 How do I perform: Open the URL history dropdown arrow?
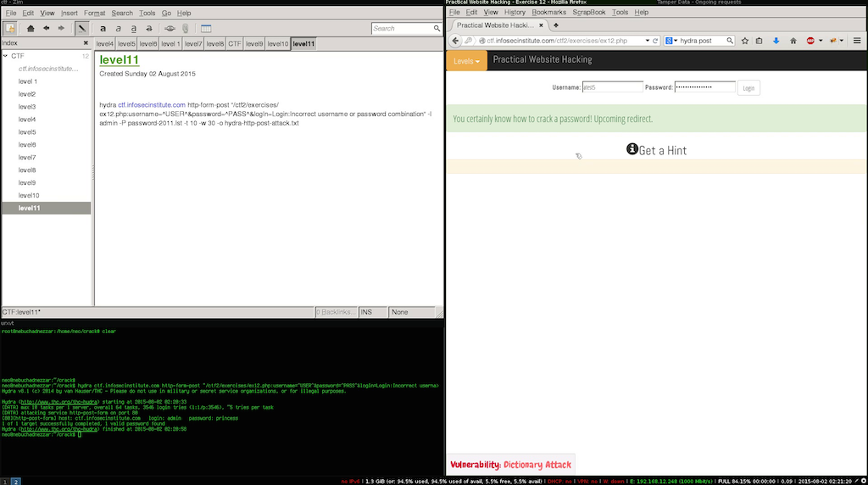(x=647, y=41)
